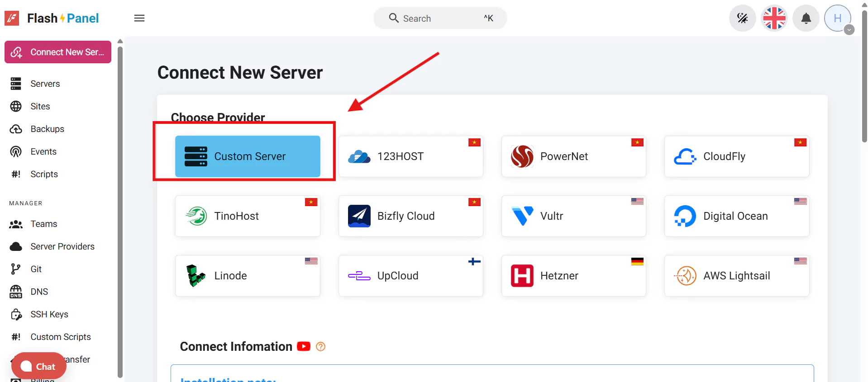
Task: Open Servers in the sidebar
Action: coord(45,84)
